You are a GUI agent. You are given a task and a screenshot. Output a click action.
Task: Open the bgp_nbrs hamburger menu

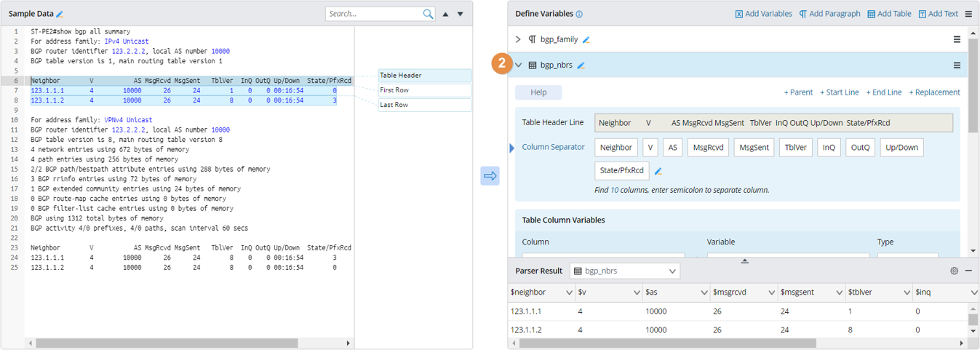(x=957, y=65)
